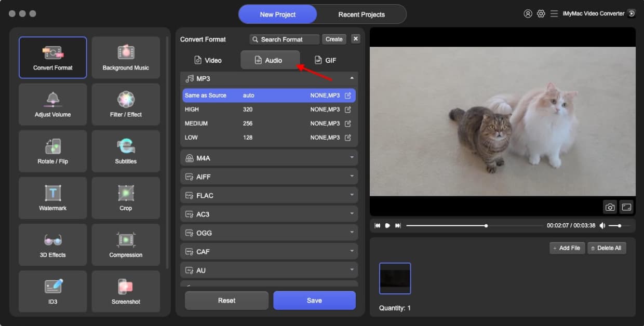Viewport: 644px width, 326px height.
Task: Skip to previous track in the player
Action: tap(378, 226)
